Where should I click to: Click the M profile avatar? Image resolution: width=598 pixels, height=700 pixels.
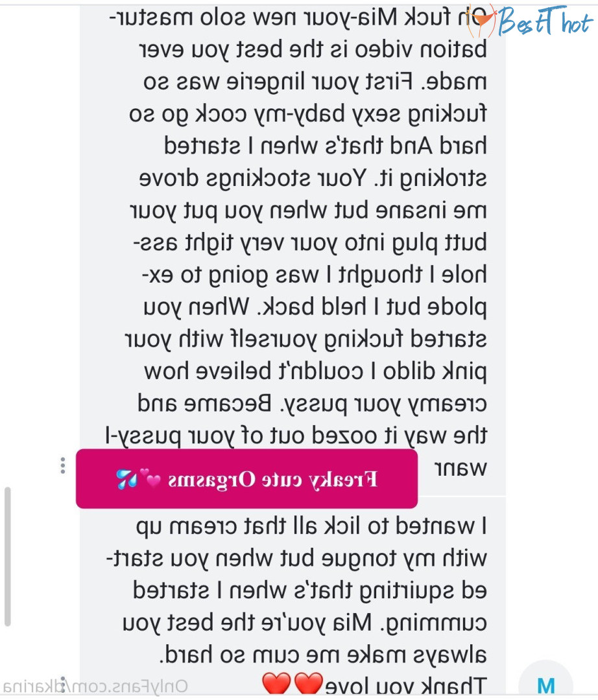(x=545, y=681)
